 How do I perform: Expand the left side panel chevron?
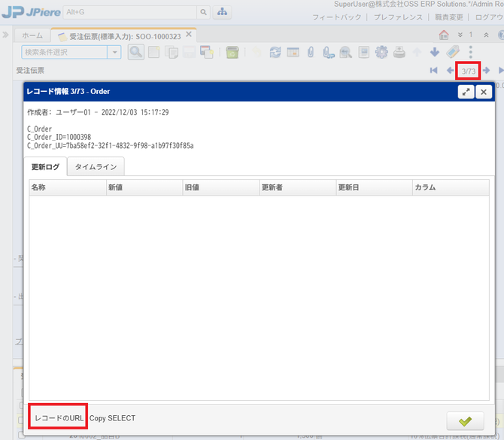click(x=5, y=35)
